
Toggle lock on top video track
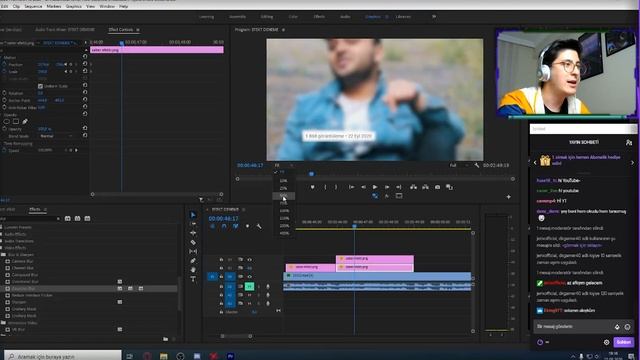coord(221,260)
